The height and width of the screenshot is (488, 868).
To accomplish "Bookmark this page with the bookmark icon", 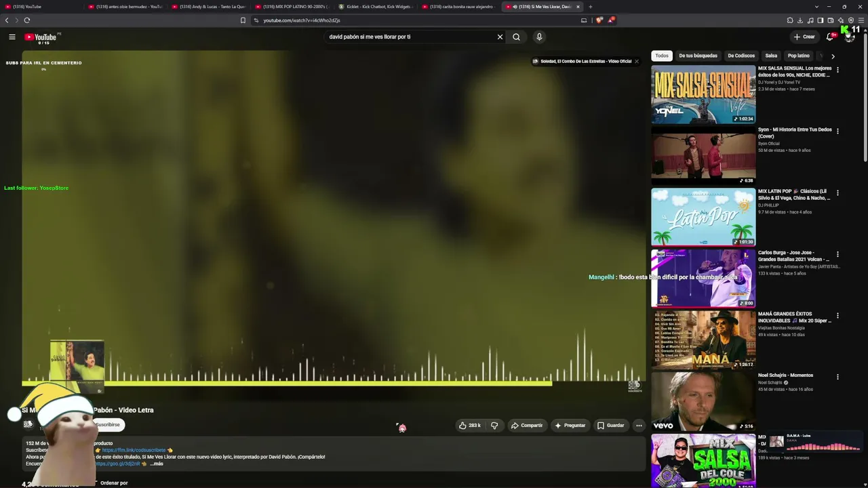I will click(x=243, y=20).
